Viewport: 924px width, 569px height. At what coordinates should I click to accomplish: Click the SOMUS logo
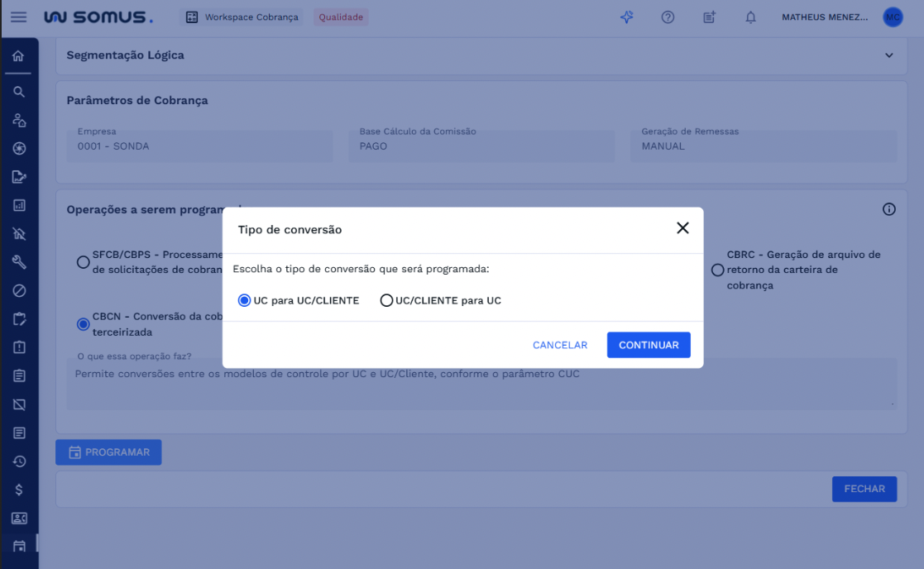[x=98, y=17]
